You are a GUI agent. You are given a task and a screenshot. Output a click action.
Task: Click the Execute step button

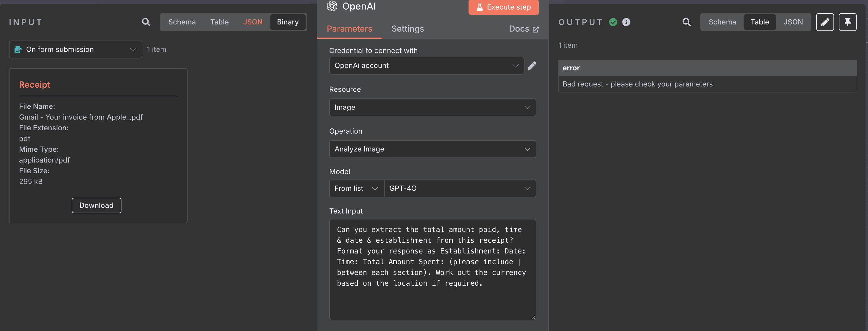pyautogui.click(x=503, y=7)
